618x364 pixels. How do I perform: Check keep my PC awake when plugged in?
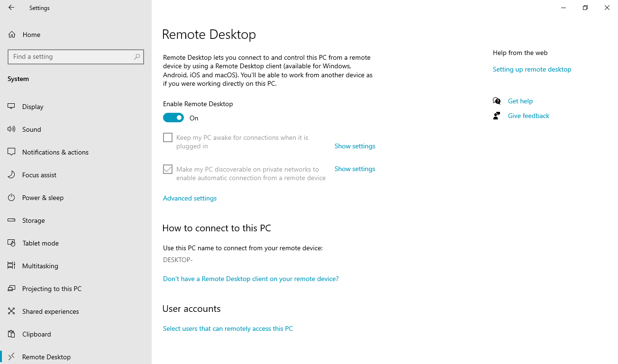[x=167, y=137]
